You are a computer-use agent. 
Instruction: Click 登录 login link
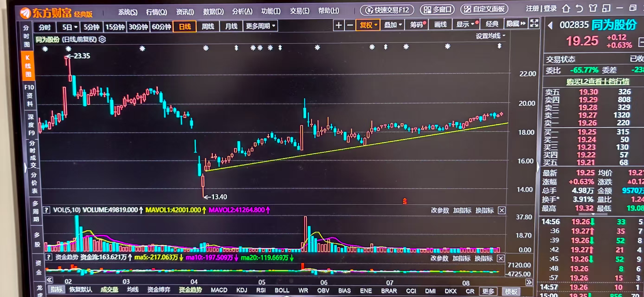pos(550,9)
